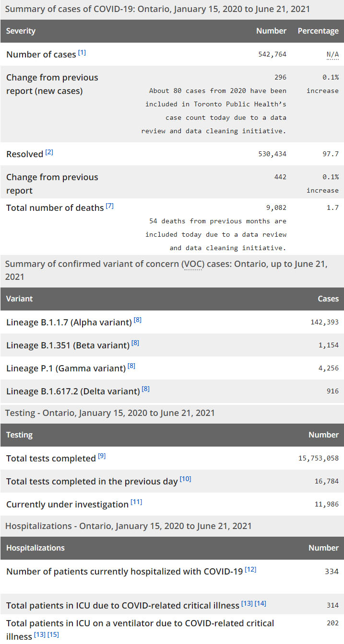This screenshot has height=644, width=344.
Task: Click the Variant table column header
Action: click(x=19, y=299)
